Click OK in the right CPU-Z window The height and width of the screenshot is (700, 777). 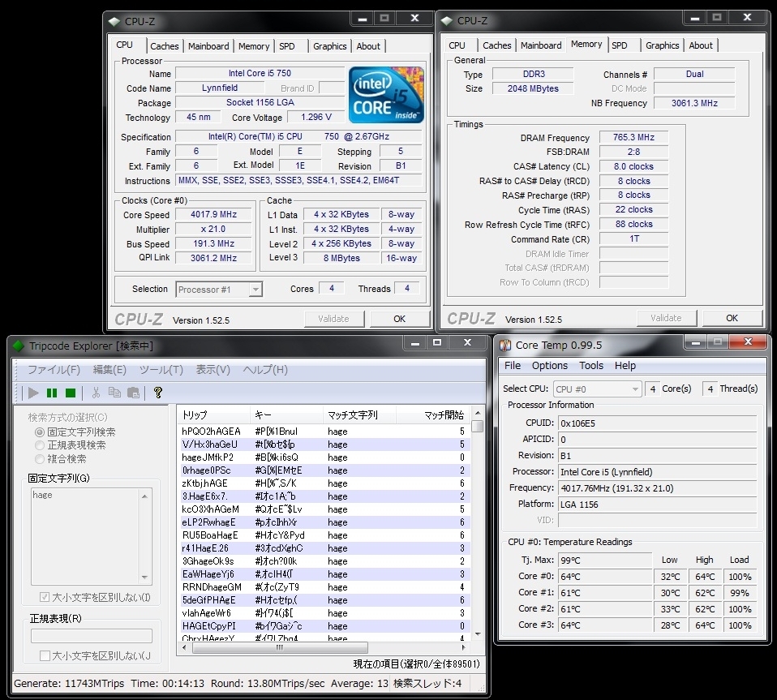(x=732, y=318)
